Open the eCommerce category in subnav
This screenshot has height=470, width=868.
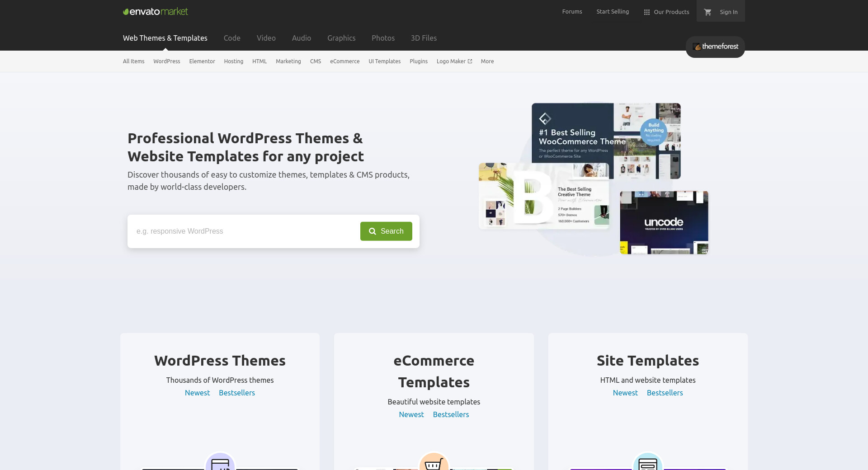(345, 61)
